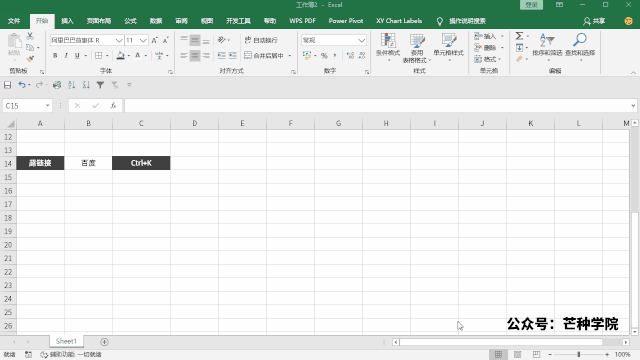Click the Fill down icon
This screenshot has height=360, width=640.
click(519, 48)
